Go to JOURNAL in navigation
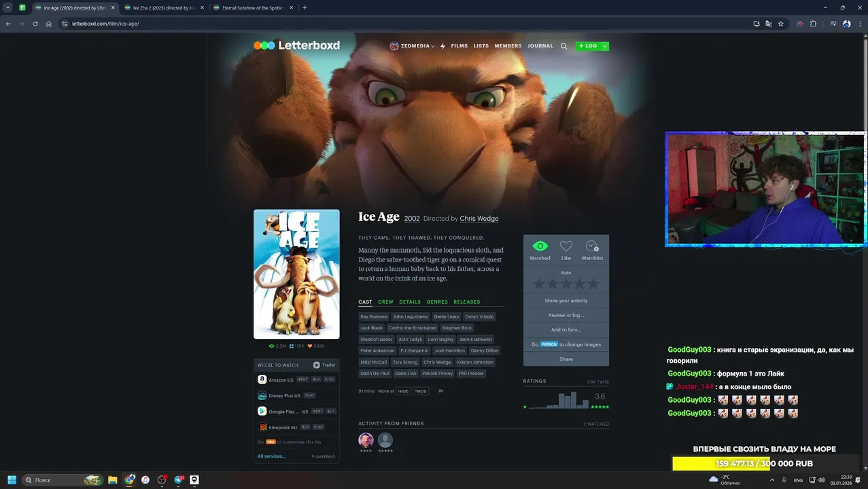 tap(540, 46)
